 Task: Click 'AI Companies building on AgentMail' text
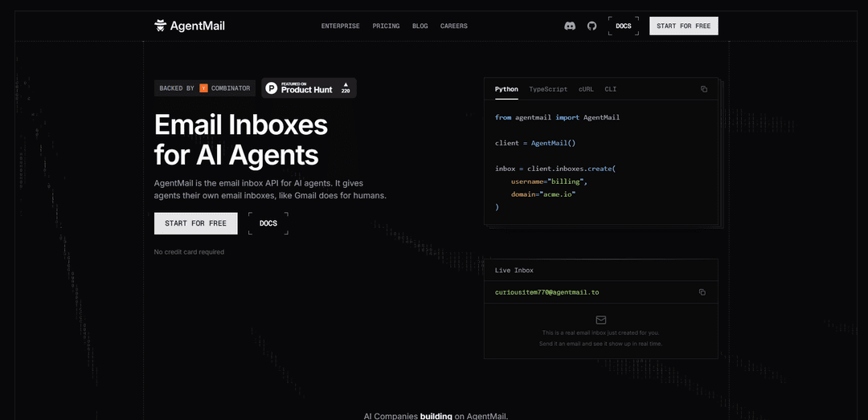[436, 416]
